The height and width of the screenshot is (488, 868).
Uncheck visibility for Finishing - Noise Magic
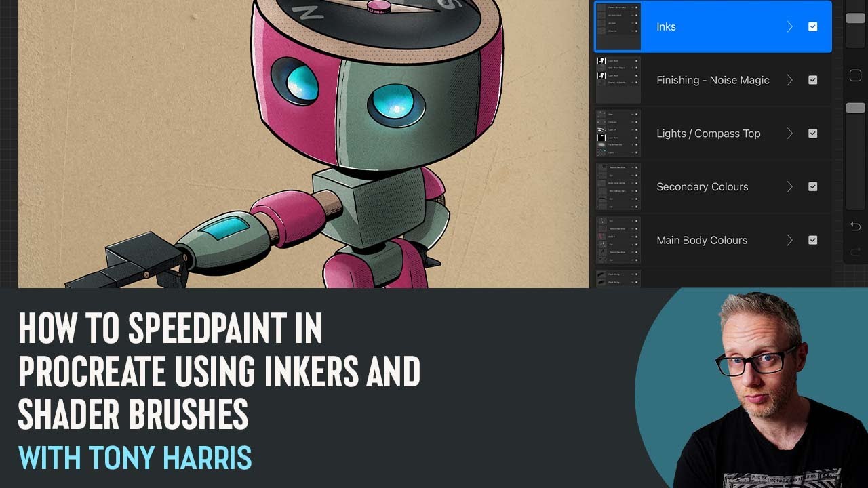pyautogui.click(x=812, y=80)
